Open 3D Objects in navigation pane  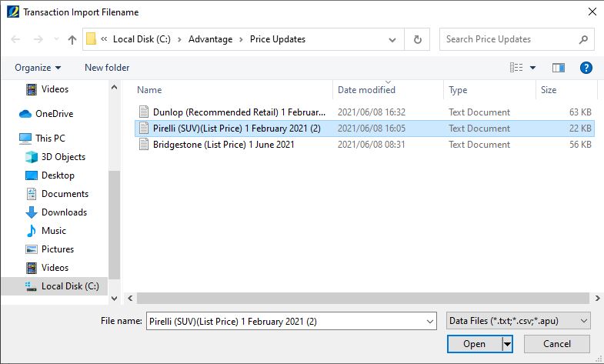click(64, 157)
